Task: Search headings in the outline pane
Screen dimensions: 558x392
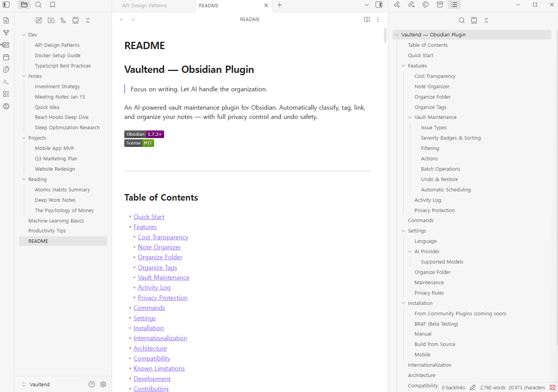Action: click(x=462, y=20)
